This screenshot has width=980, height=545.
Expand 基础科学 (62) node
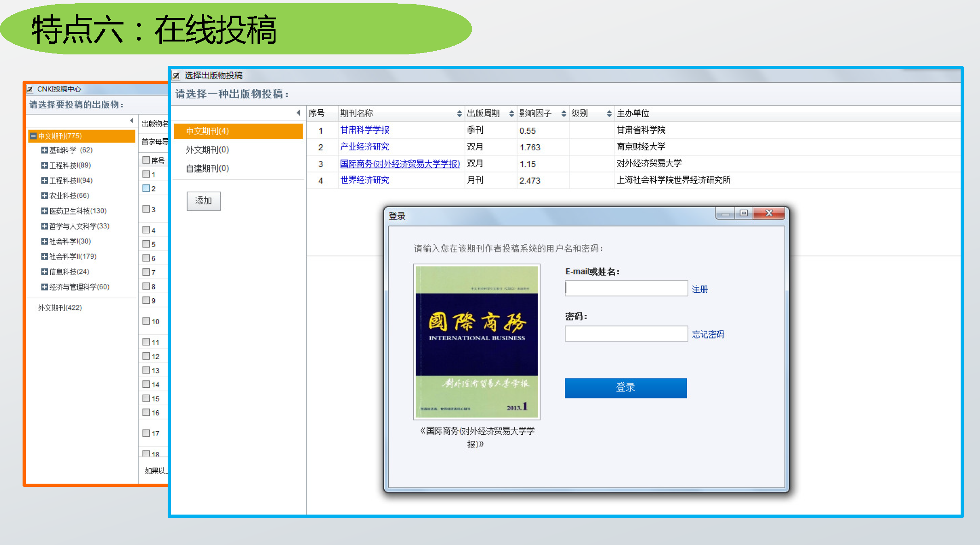coord(44,150)
